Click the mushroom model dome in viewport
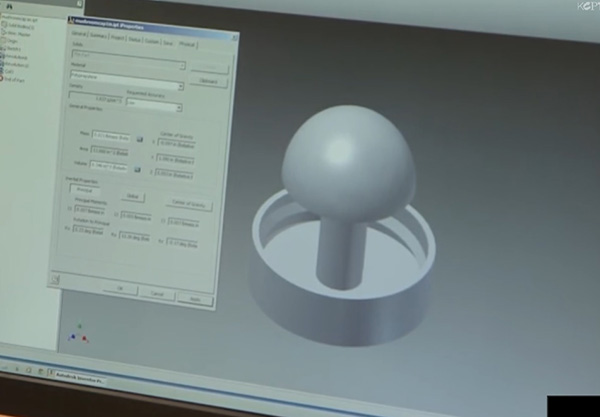This screenshot has width=600, height=417. point(348,163)
